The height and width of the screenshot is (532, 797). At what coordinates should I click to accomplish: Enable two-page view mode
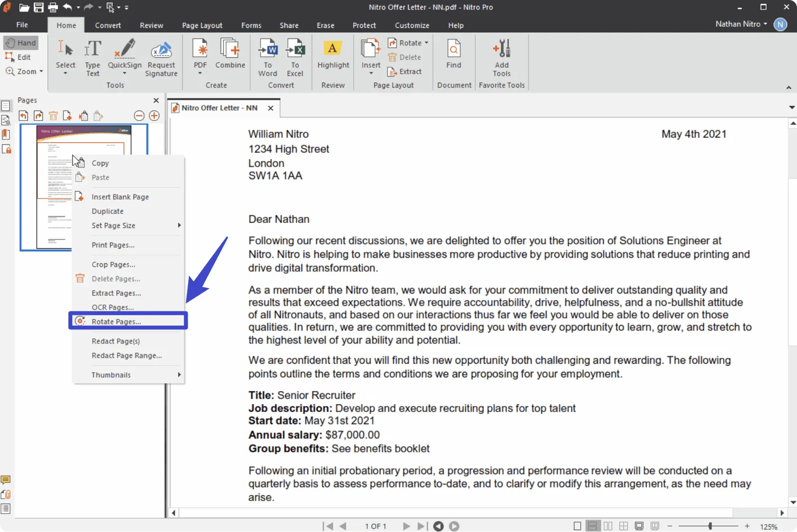[x=608, y=526]
